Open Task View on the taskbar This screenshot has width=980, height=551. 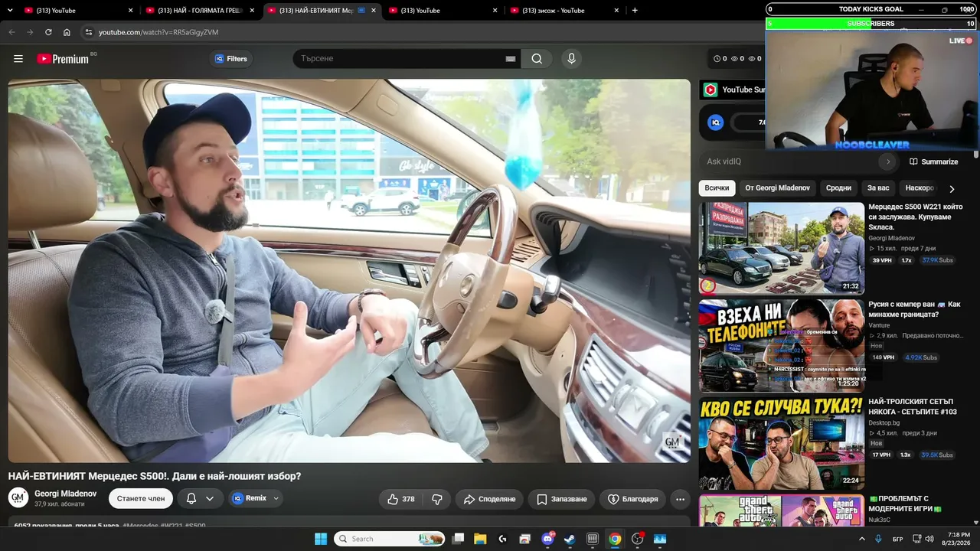[458, 539]
